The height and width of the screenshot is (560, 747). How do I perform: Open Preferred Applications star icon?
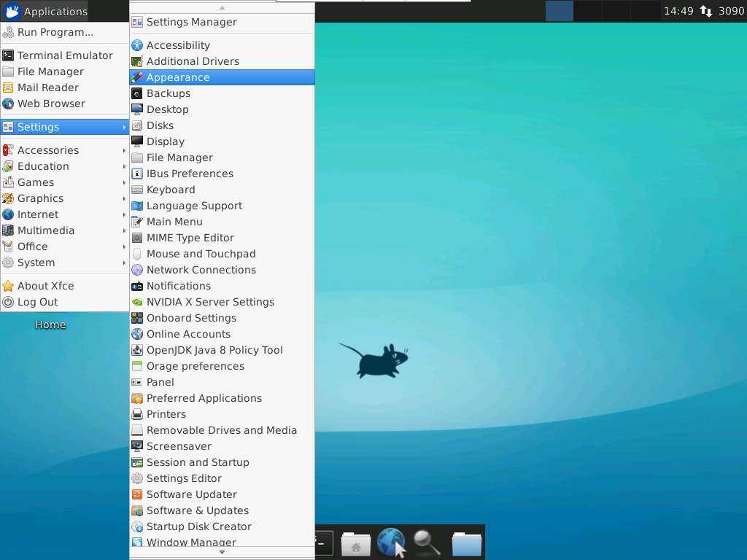click(137, 399)
